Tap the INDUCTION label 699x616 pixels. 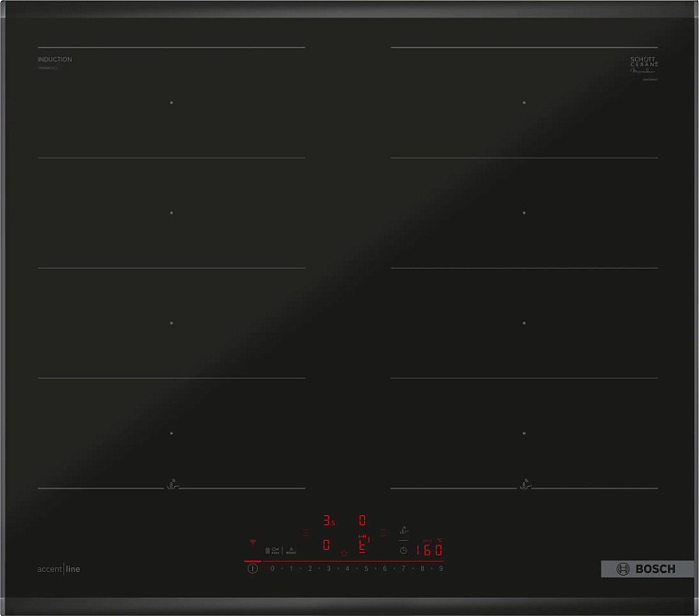click(x=54, y=60)
